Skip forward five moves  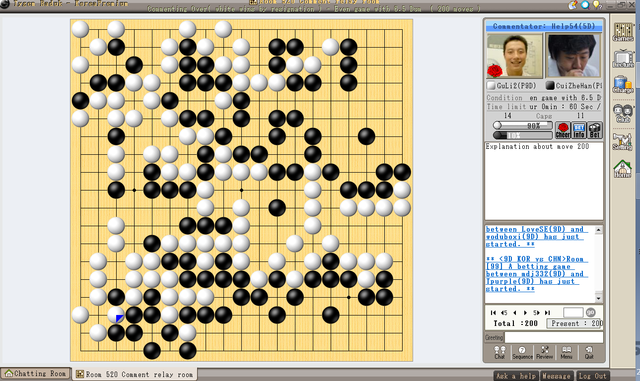coord(536,312)
